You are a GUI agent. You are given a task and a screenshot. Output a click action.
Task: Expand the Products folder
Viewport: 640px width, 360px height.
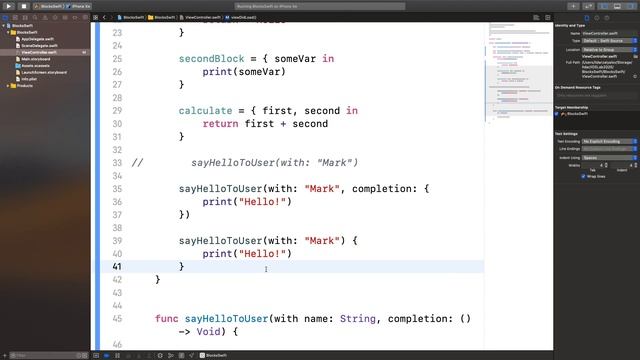tap(8, 86)
